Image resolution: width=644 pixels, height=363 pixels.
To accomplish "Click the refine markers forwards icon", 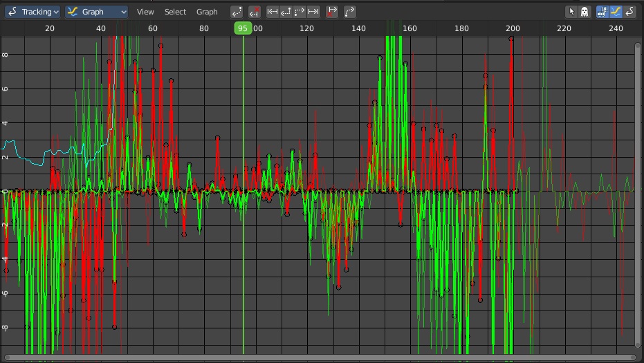I will click(349, 12).
